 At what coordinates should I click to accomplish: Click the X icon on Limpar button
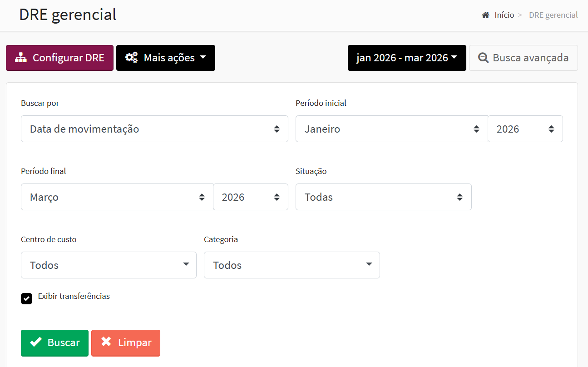tap(106, 342)
